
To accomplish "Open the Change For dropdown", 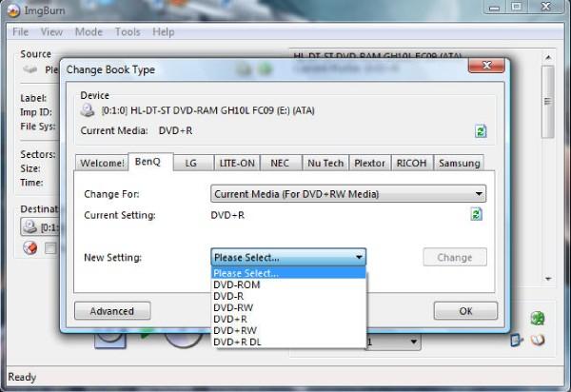I will point(348,194).
